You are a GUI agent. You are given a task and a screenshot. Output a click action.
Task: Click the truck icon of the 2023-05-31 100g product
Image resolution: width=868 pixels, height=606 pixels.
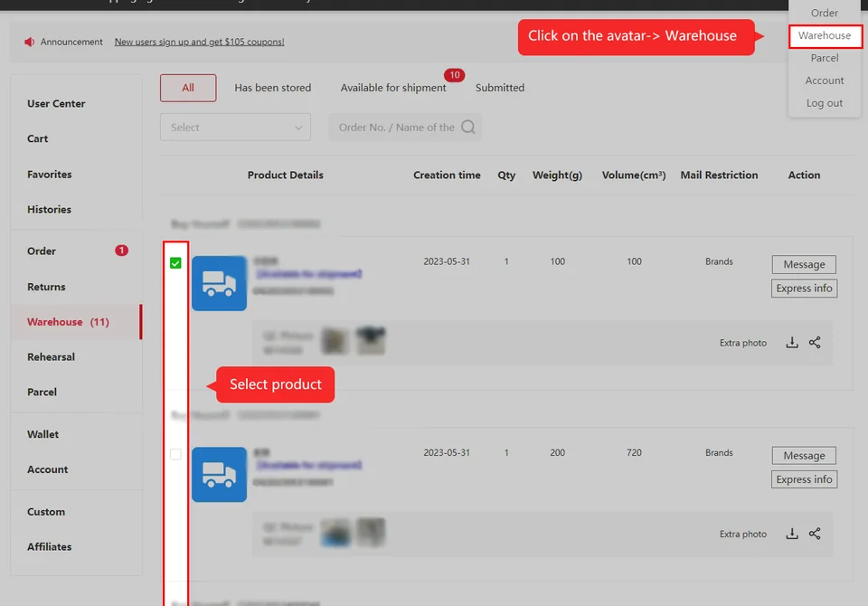pyautogui.click(x=219, y=283)
